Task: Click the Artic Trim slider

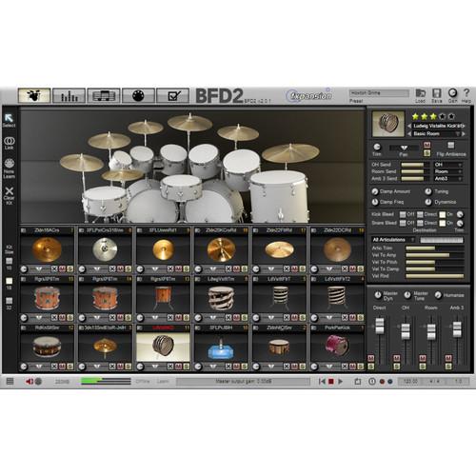Action: pos(435,248)
